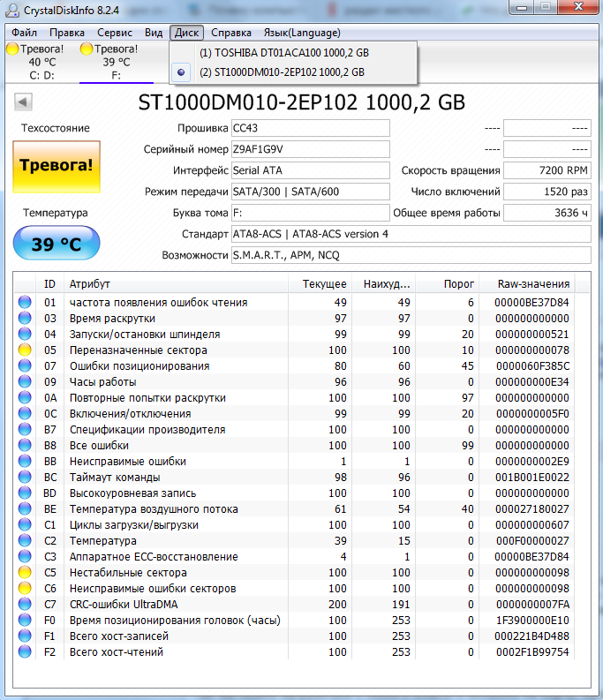Click the Raw-значения column header
The width and height of the screenshot is (603, 700).
pos(533,284)
